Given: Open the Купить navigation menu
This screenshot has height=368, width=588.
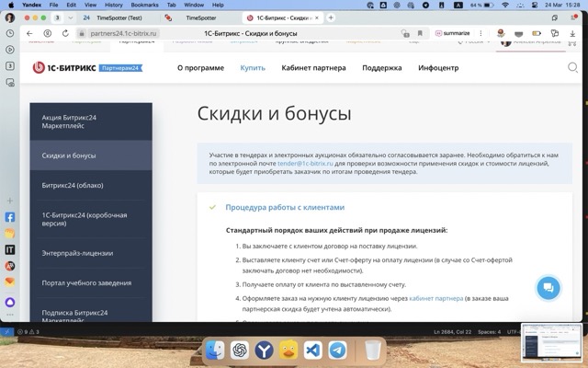Looking at the screenshot, I should [x=253, y=68].
